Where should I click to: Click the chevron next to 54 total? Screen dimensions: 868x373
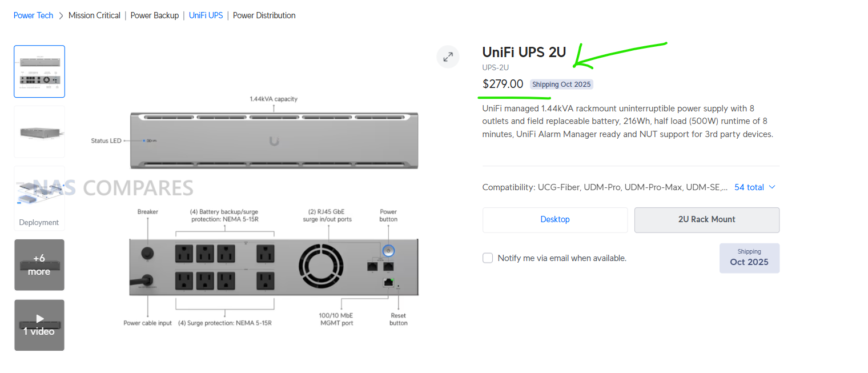coord(773,187)
